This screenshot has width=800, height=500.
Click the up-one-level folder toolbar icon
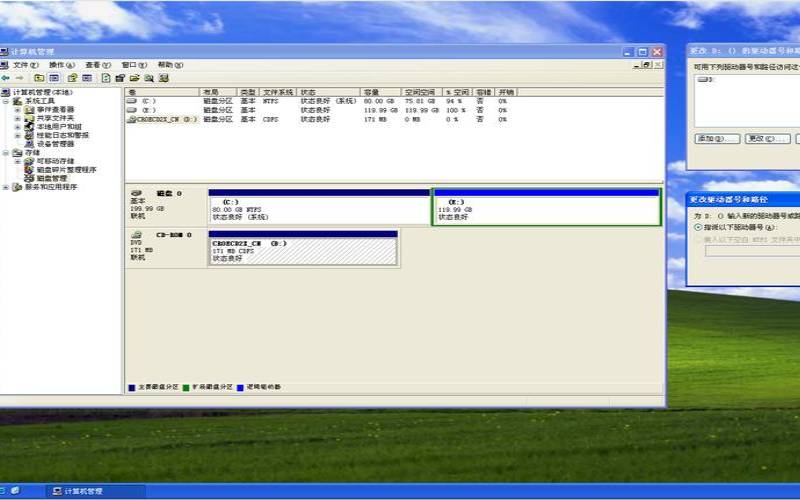tap(39, 78)
